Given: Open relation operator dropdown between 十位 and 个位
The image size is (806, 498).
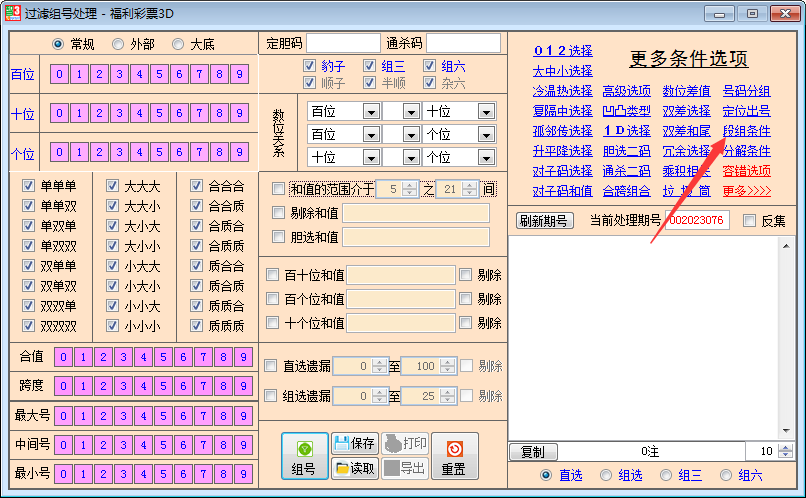Looking at the screenshot, I should coord(411,157).
